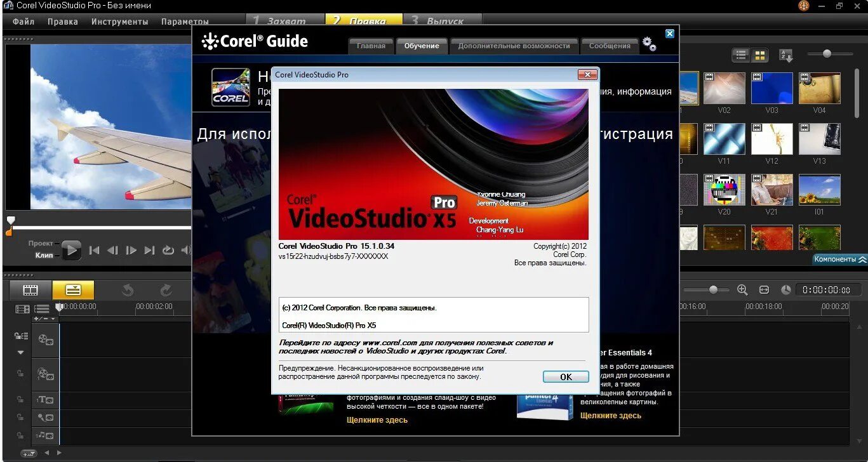Viewport: 868px width, 462px height.
Task: Switch to Storyboard view
Action: 30,290
